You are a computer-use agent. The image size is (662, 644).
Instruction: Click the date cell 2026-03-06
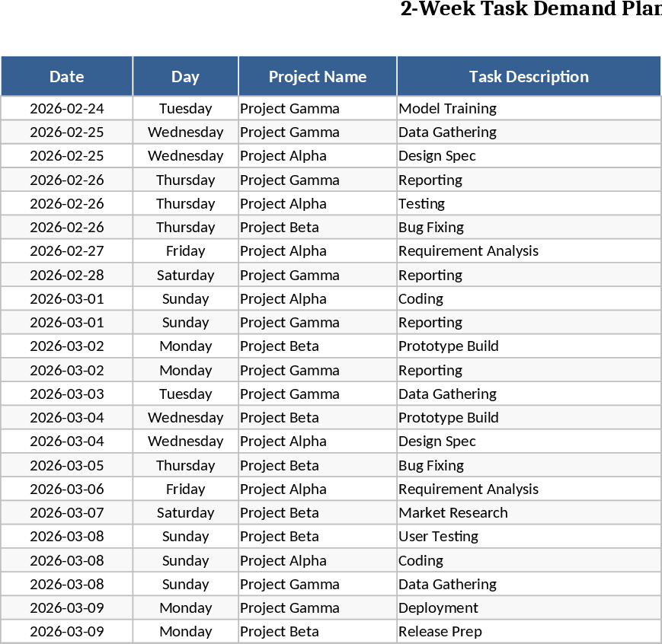(67, 489)
